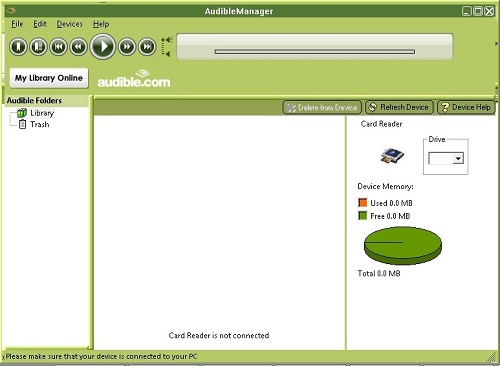Click Refresh Device button
The height and width of the screenshot is (366, 500).
click(399, 107)
